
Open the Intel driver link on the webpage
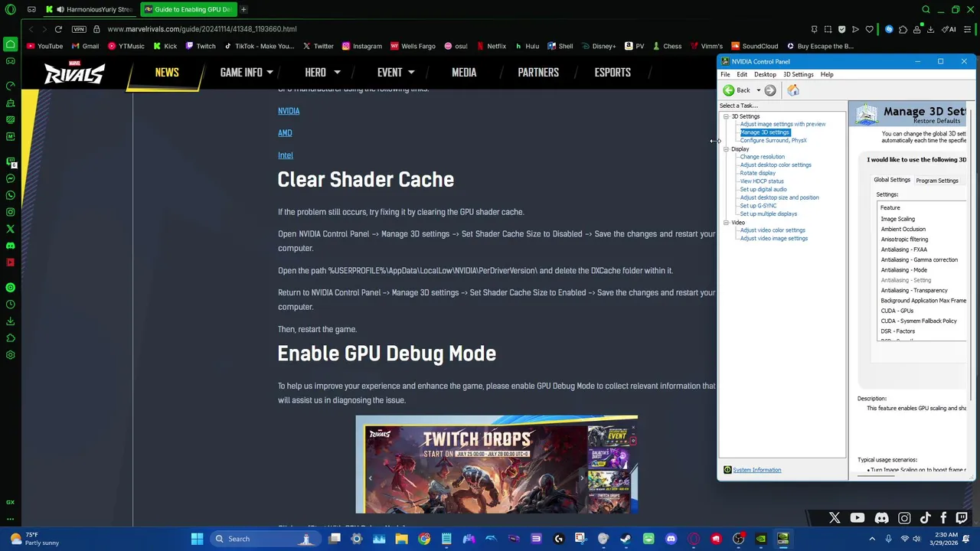coord(286,155)
